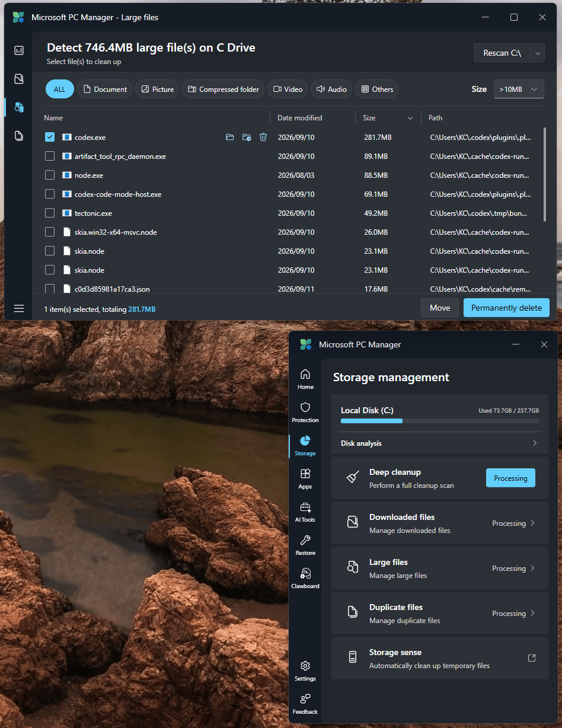Click the Deep cleanup Processing button
Screen dimensions: 562x728
[x=510, y=478]
